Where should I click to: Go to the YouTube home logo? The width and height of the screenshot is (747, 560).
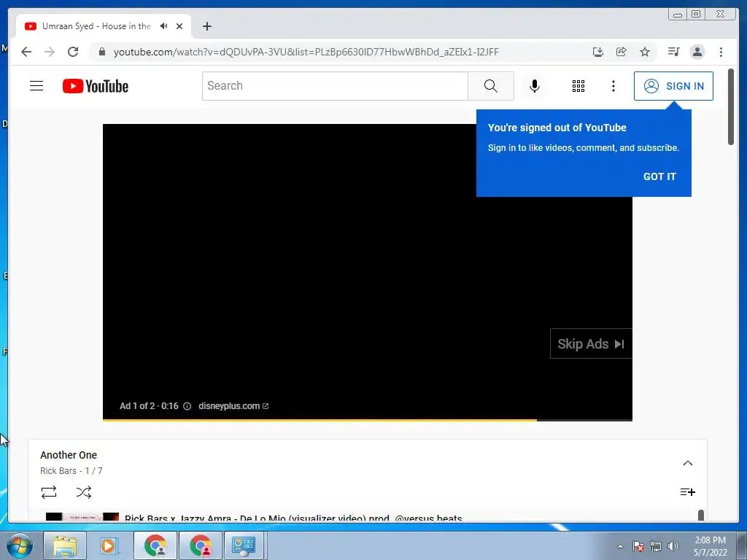tap(96, 86)
